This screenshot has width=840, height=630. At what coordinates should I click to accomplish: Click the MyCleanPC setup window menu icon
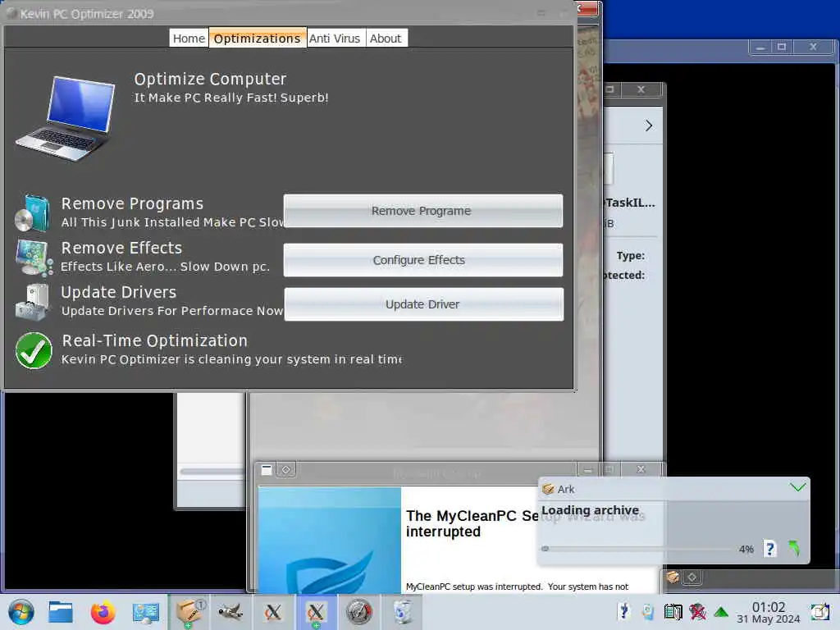(267, 470)
